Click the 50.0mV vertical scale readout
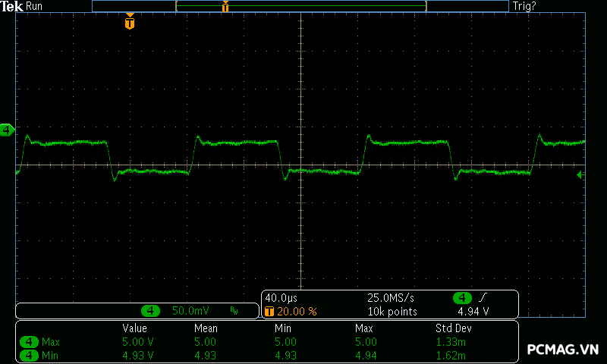 tap(189, 311)
